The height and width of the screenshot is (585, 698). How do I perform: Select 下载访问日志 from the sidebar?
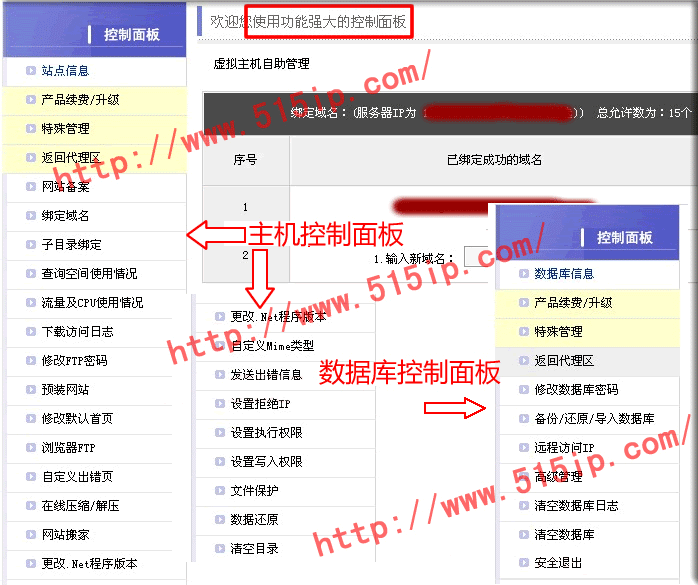77,332
